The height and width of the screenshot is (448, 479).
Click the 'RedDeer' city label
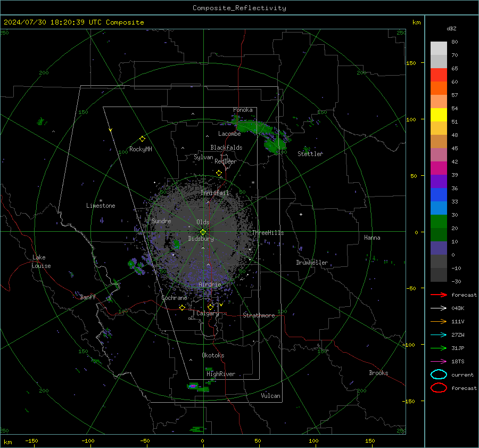[226, 161]
